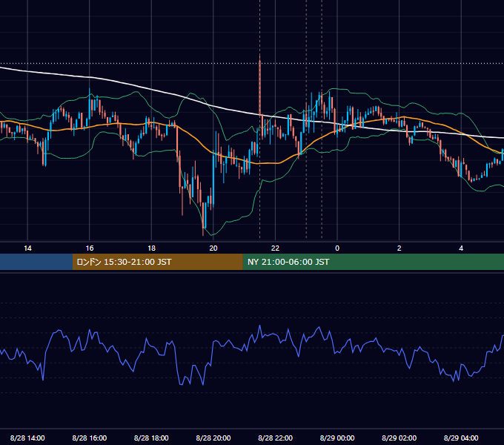Click hour label 14 on the price chart axis
504x445 pixels.
point(27,248)
